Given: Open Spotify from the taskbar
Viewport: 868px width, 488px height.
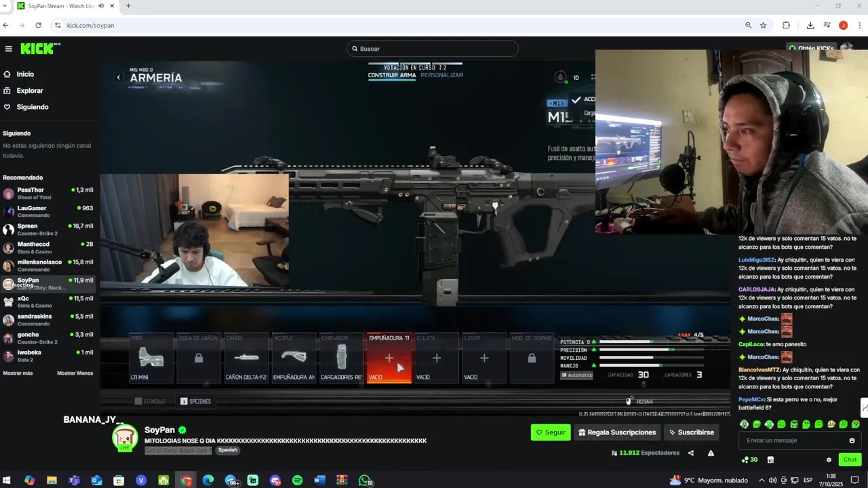Looking at the screenshot, I should [x=297, y=481].
